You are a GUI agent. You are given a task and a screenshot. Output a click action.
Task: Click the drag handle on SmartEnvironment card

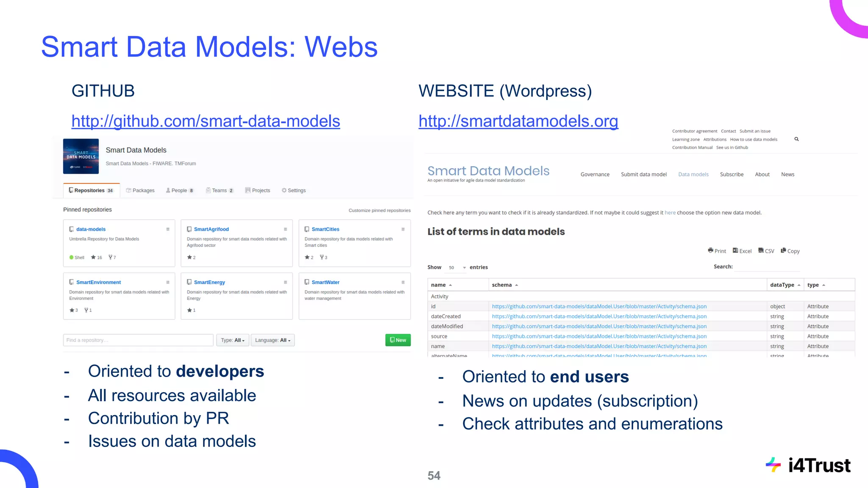click(x=168, y=283)
